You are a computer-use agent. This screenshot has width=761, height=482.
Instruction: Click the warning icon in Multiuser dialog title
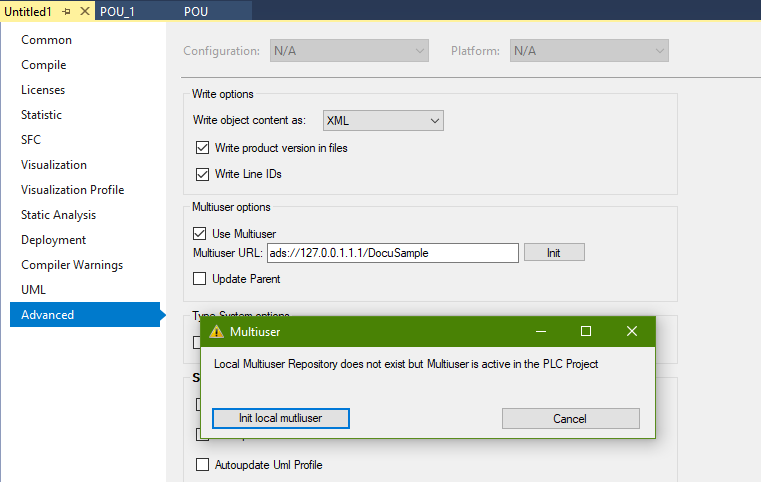point(216,332)
